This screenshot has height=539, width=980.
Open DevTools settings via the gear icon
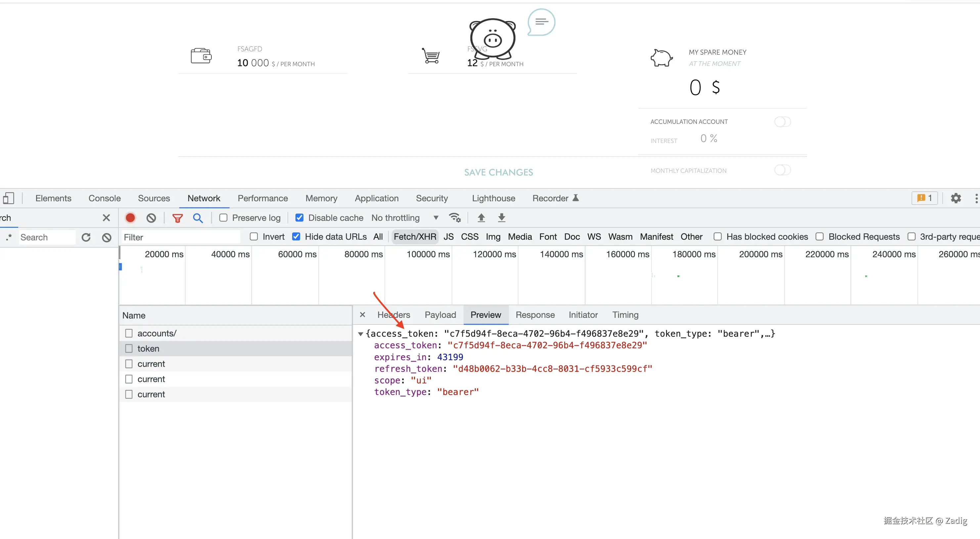956,198
